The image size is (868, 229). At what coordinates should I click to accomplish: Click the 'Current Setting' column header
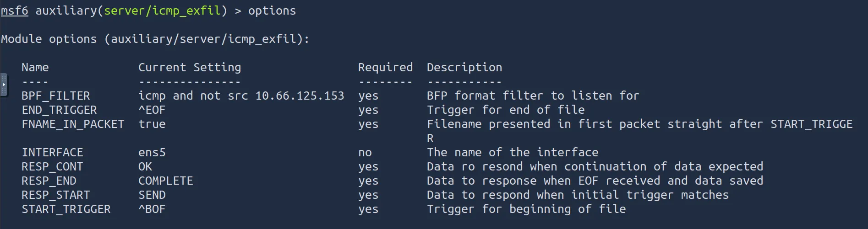(x=190, y=67)
